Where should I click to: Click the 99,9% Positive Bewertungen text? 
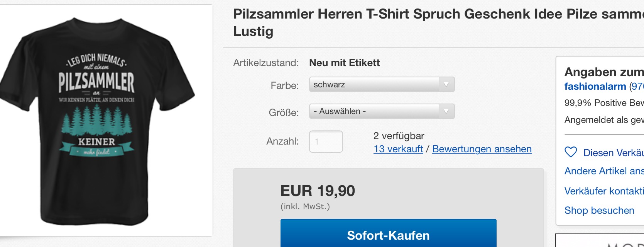click(x=604, y=103)
